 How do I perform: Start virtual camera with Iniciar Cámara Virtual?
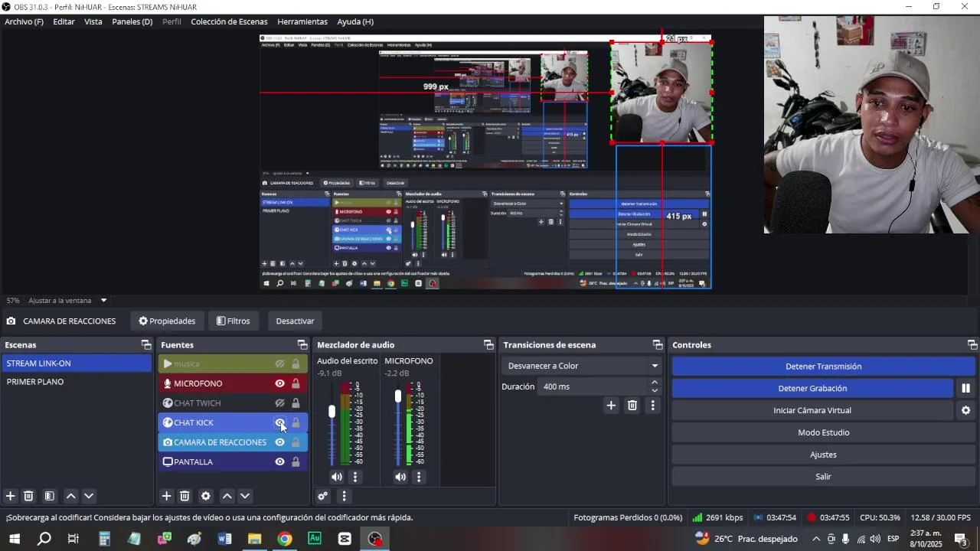click(x=812, y=410)
